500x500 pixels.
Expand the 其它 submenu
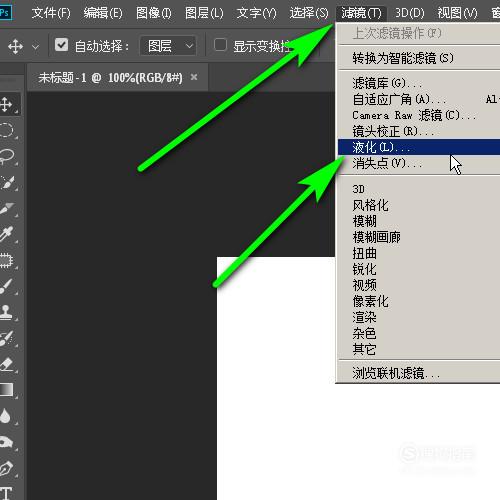pyautogui.click(x=418, y=349)
